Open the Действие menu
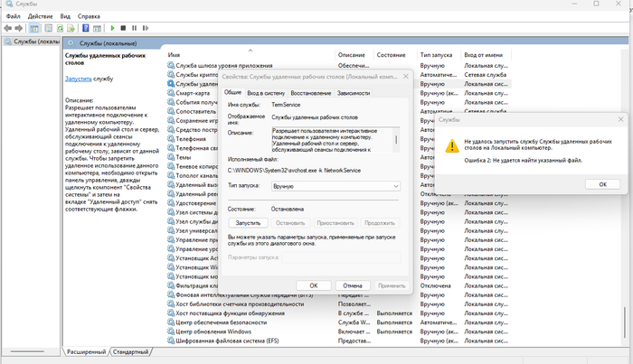Image resolution: width=633 pixels, height=364 pixels. 40,16
